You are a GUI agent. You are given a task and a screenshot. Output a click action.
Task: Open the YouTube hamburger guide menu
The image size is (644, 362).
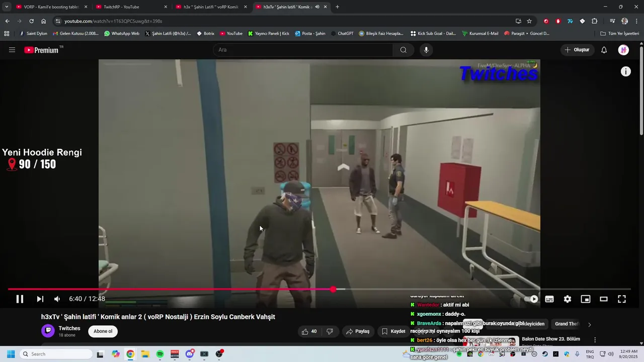point(12,50)
